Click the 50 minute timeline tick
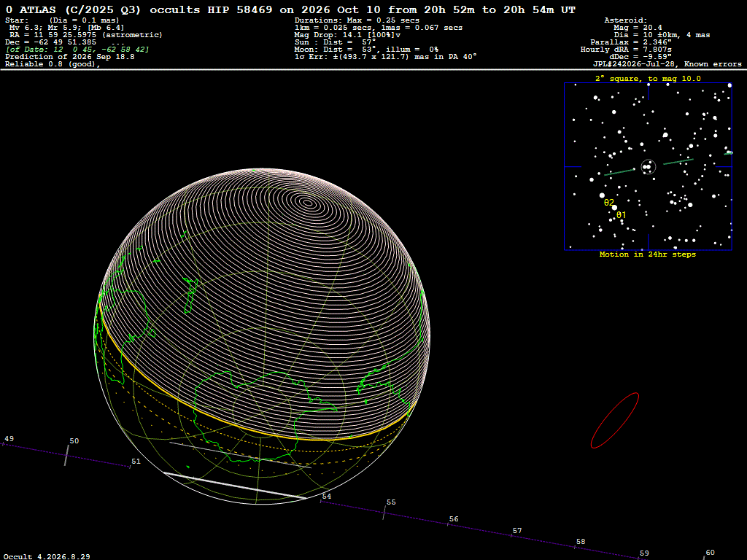Screen dimensions: 747x560 coord(66,456)
